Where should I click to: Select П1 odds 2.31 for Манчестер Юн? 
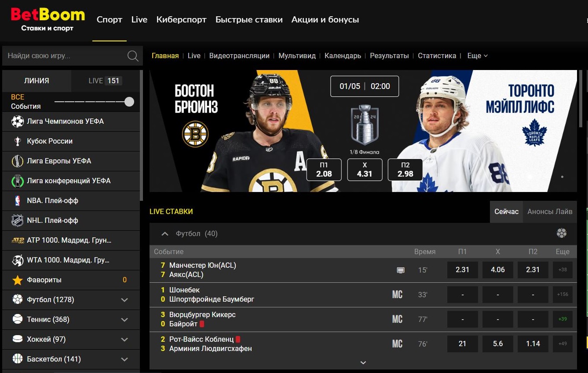[x=463, y=270]
